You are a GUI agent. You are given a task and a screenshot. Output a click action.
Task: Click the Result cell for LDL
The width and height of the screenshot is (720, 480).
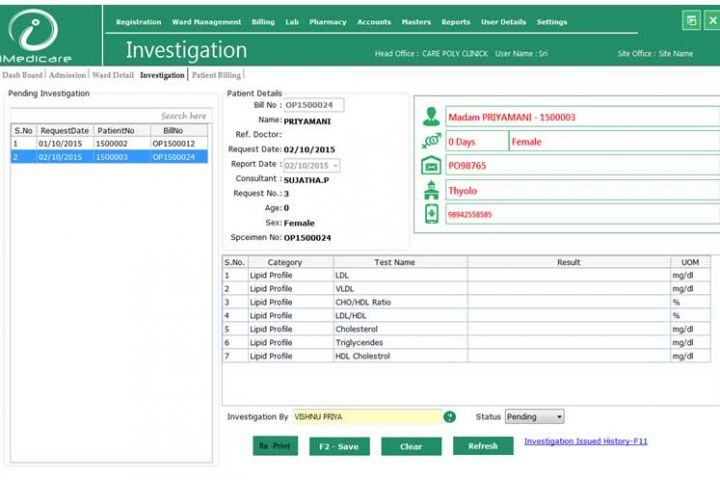click(x=568, y=275)
